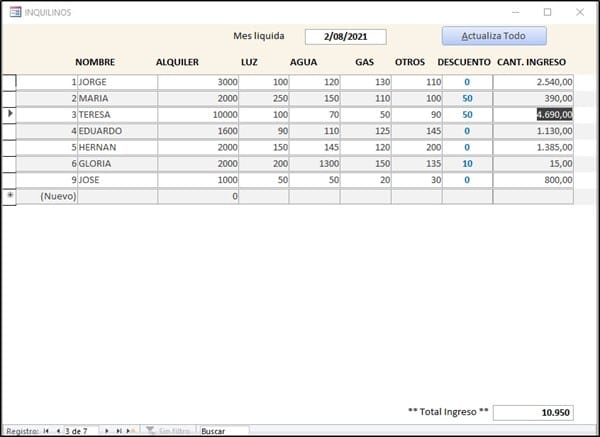600x437 pixels.
Task: Go to first record in navigation bar
Action: coord(45,431)
